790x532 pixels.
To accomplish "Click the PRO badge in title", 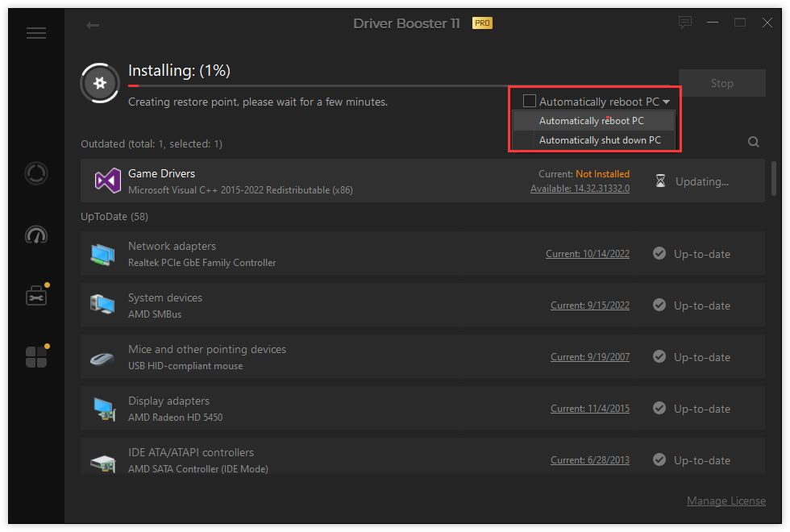I will [482, 23].
